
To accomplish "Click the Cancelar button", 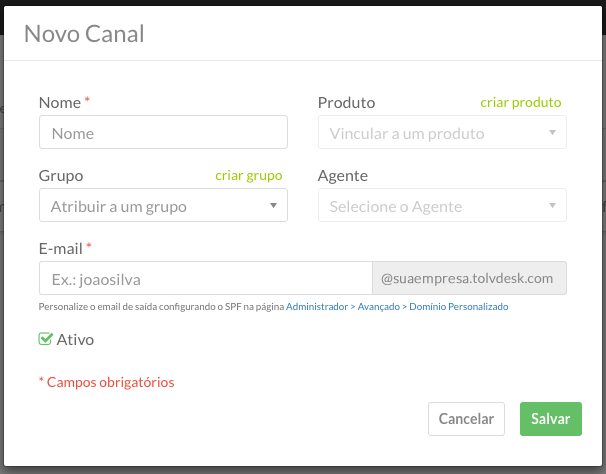I will pos(466,419).
